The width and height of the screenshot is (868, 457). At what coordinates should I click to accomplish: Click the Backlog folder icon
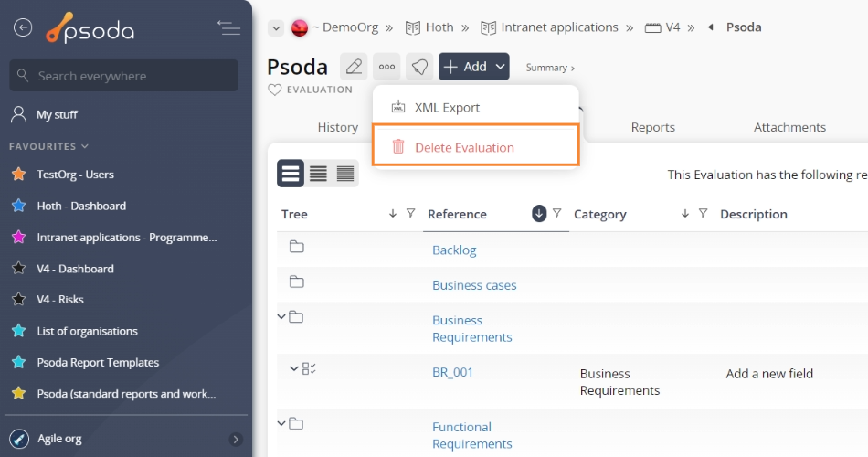(x=296, y=247)
